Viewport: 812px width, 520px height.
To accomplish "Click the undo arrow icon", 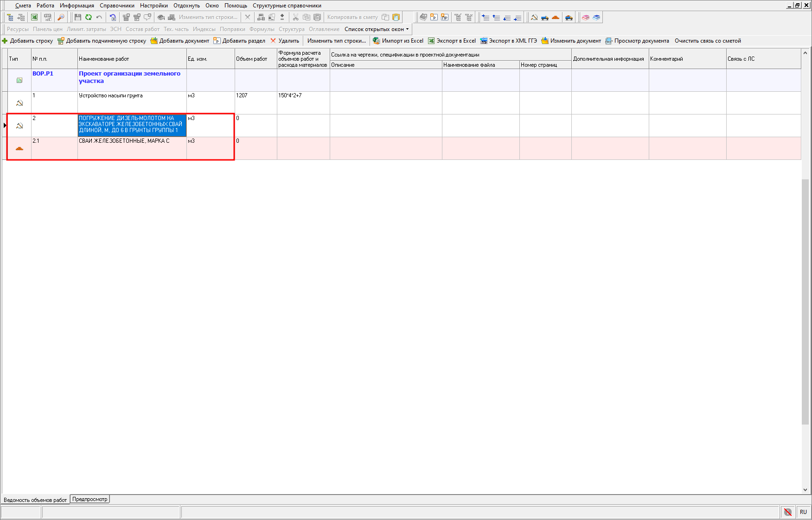I will [x=99, y=17].
